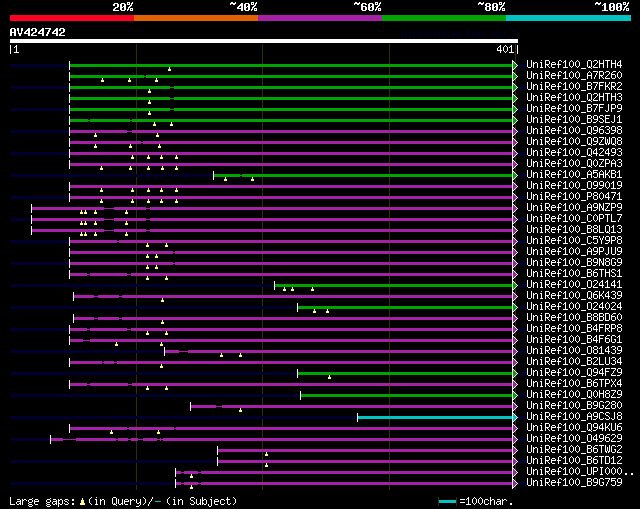
Task: Select hit label UniRef100_Q9ZWQ8
Action: [574, 142]
